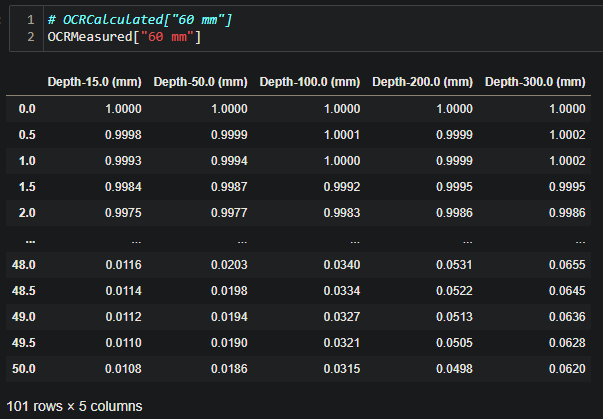Click the "101 rows × 5 columns" summary text
This screenshot has height=419, width=603.
[74, 406]
